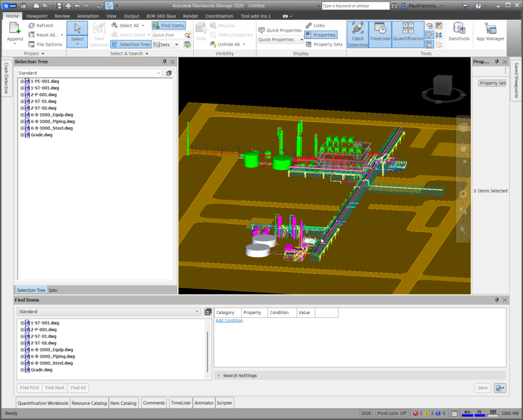Click the Compare models icon
This screenshot has width=523, height=420.
pyautogui.click(x=439, y=35)
